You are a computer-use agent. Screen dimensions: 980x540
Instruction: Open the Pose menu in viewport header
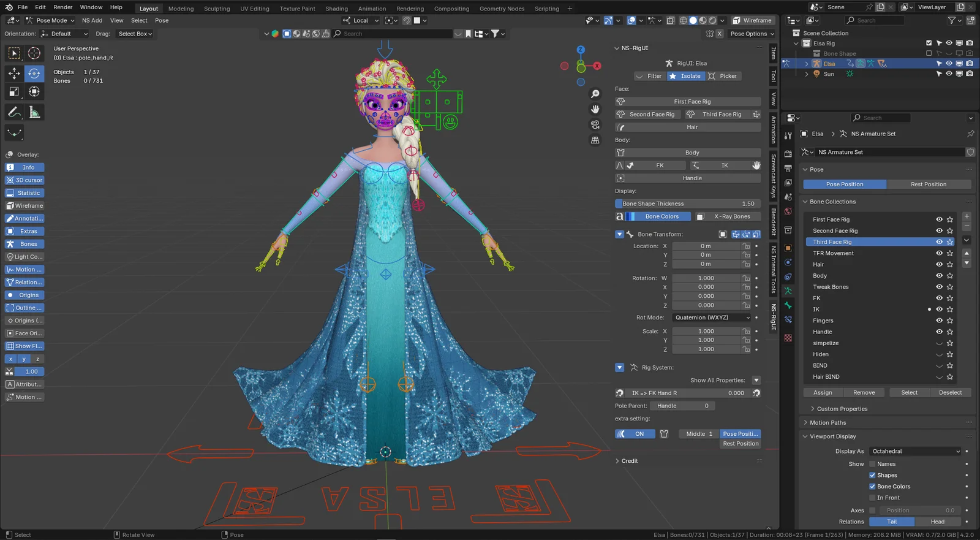click(x=162, y=20)
